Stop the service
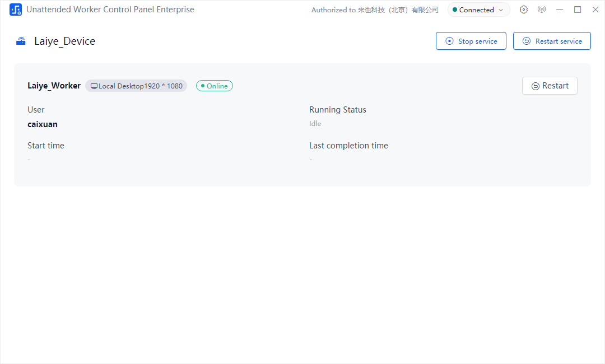This screenshot has height=364, width=605. 471,41
